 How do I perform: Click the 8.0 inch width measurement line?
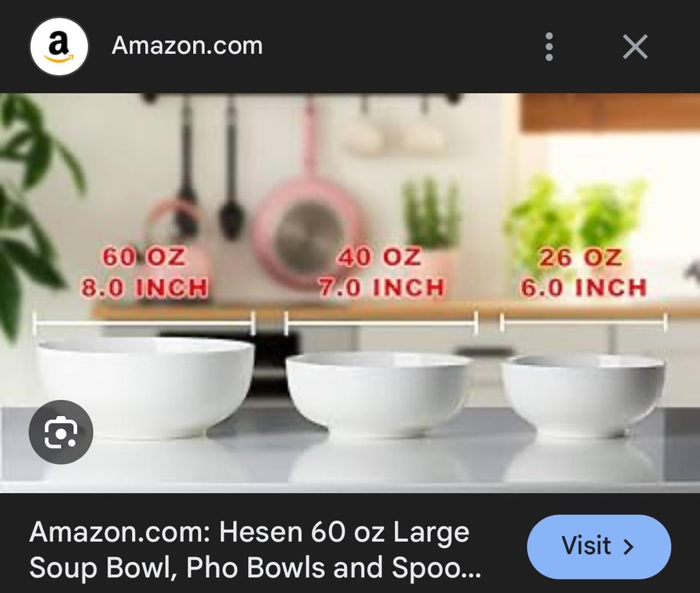(144, 322)
